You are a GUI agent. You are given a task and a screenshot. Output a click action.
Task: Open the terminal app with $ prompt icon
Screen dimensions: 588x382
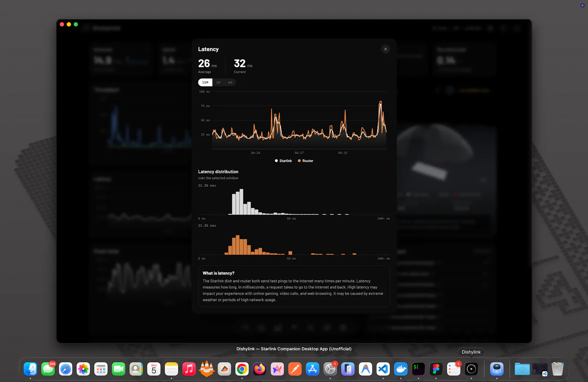pyautogui.click(x=419, y=369)
